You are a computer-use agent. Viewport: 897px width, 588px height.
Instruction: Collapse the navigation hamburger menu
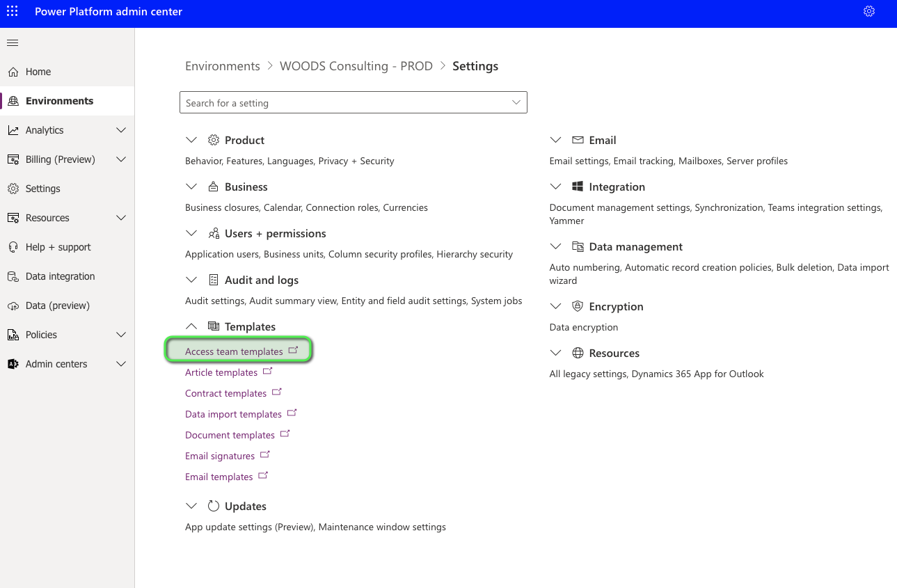[x=13, y=43]
